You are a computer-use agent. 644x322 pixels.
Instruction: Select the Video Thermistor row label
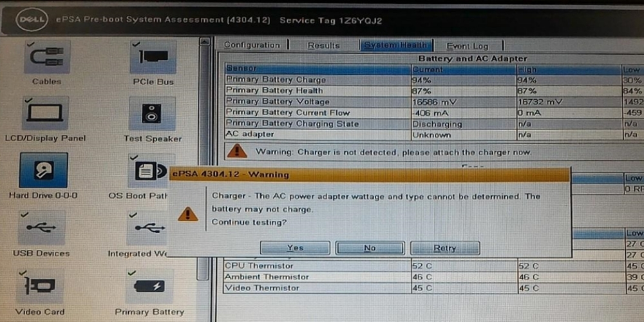pos(262,288)
